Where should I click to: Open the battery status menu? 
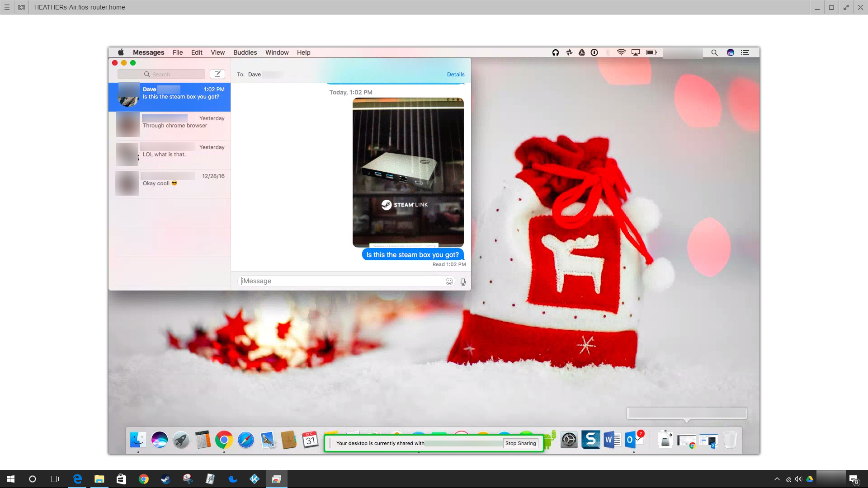coord(651,52)
